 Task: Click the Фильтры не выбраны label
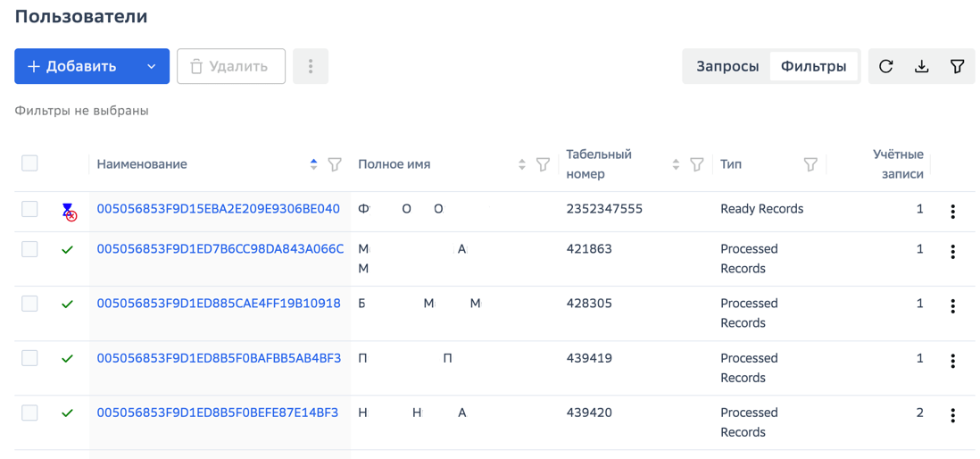(x=82, y=112)
